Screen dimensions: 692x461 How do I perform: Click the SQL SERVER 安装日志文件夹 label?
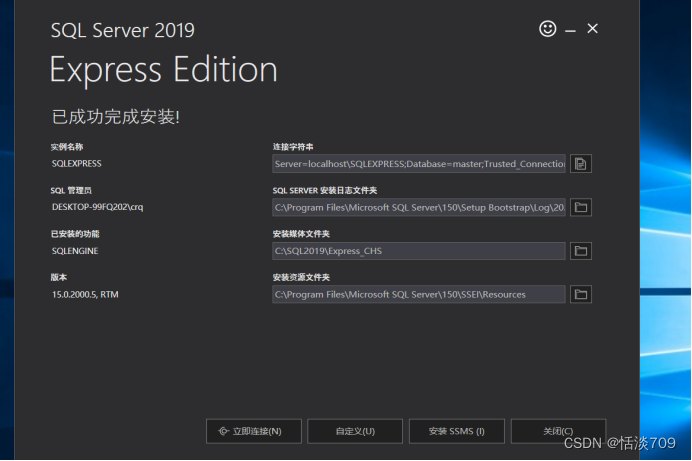(324, 191)
